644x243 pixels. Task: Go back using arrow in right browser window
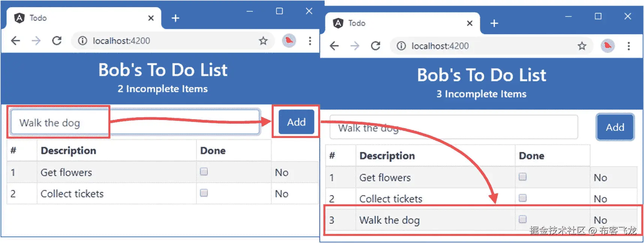pyautogui.click(x=334, y=46)
